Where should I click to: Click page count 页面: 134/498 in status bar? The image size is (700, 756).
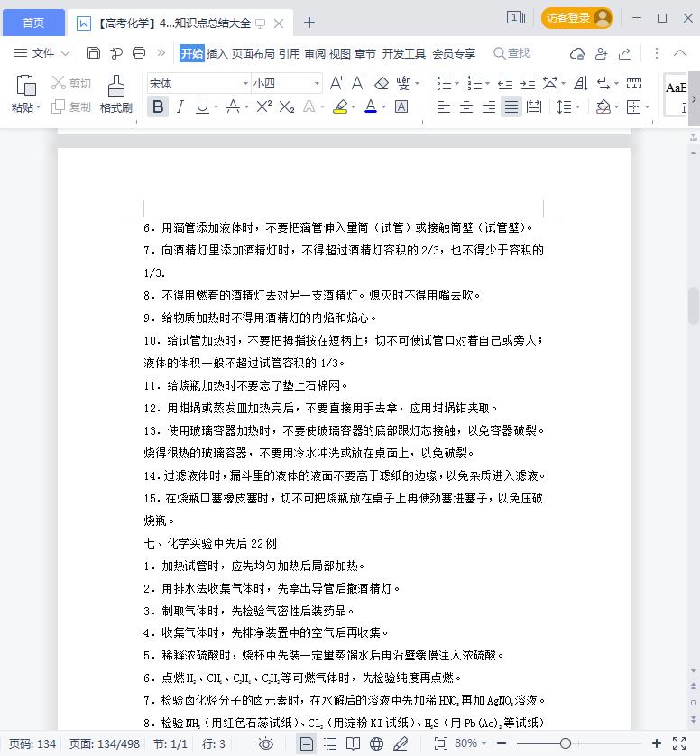coord(104,744)
